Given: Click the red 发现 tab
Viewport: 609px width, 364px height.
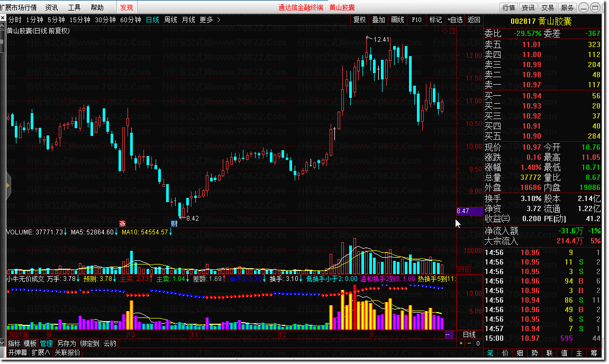Looking at the screenshot, I should (x=126, y=7).
